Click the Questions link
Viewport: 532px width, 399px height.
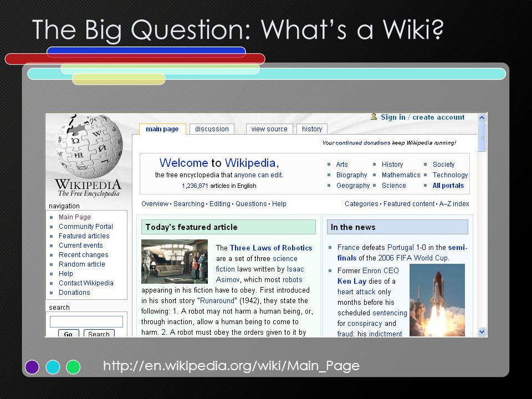click(x=251, y=204)
